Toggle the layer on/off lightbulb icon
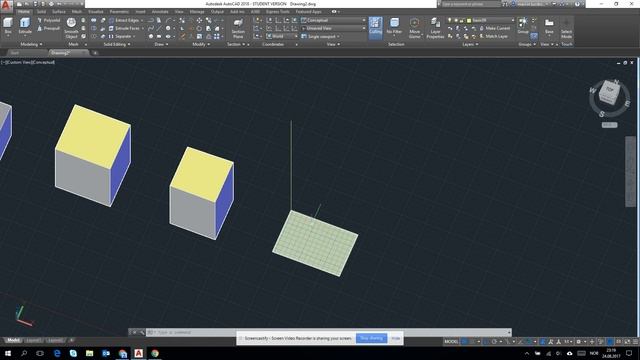Screen dimensions: 640x360 pyautogui.click(x=450, y=20)
